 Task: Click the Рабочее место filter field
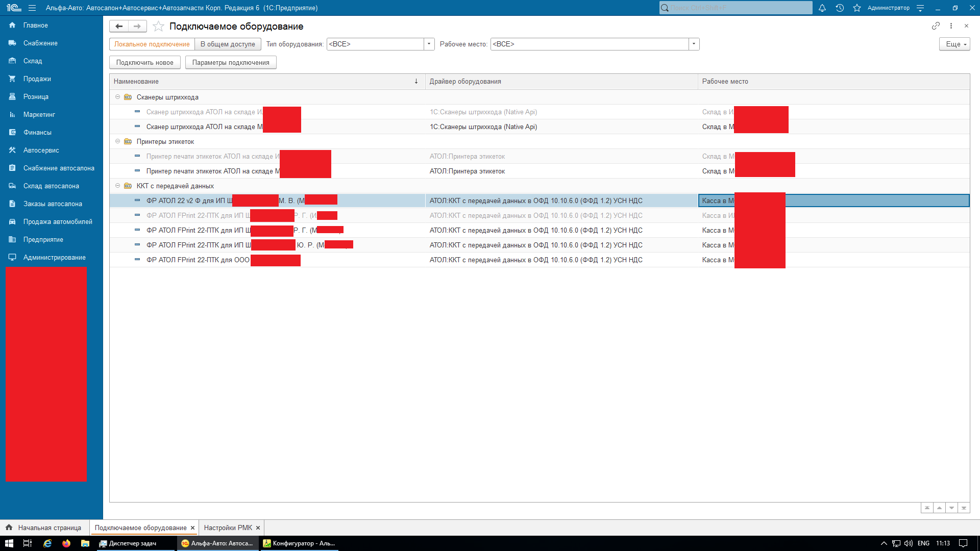tap(590, 44)
